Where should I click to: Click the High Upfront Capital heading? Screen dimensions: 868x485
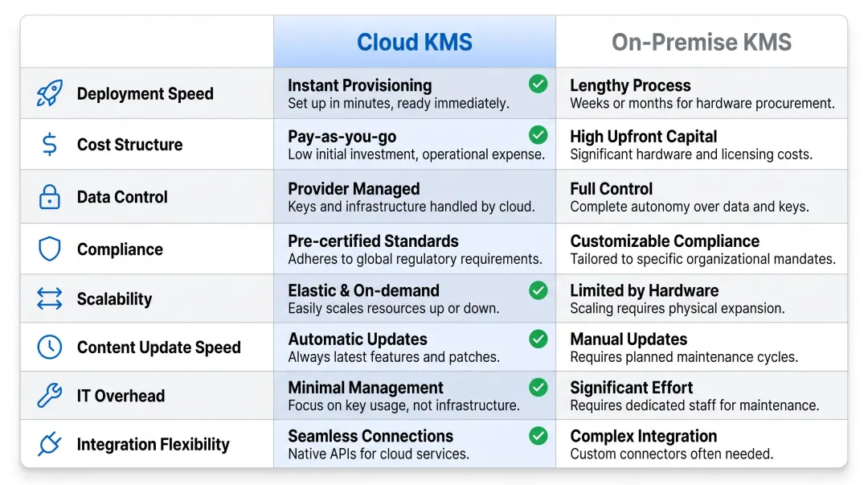(643, 137)
